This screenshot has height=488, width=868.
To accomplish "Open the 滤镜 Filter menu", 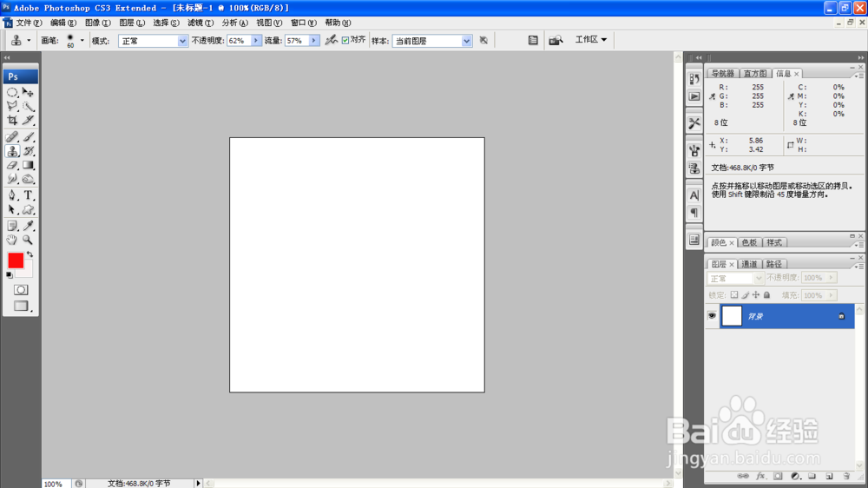I will [200, 23].
